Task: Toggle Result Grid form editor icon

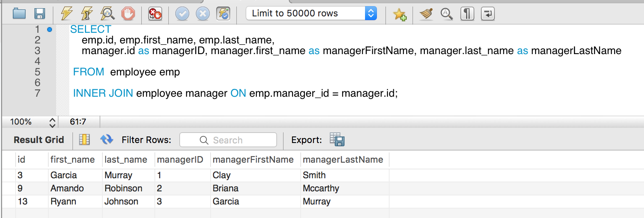Action: [84, 140]
